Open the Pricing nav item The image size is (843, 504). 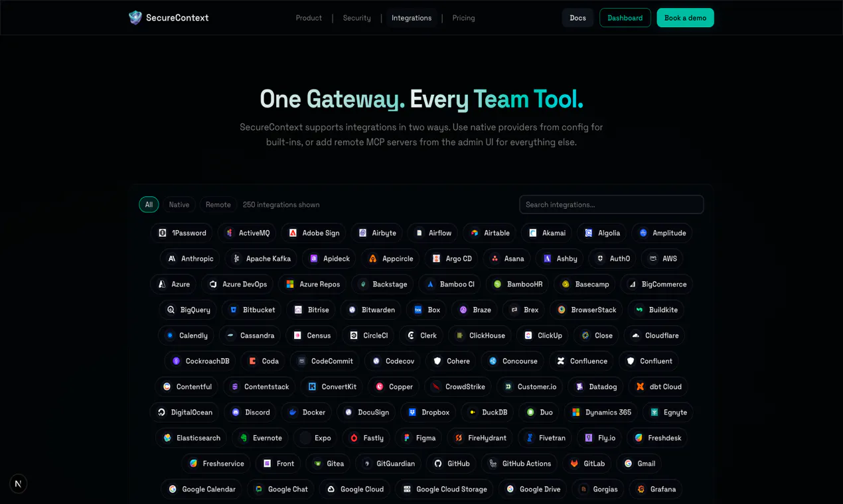pyautogui.click(x=463, y=18)
